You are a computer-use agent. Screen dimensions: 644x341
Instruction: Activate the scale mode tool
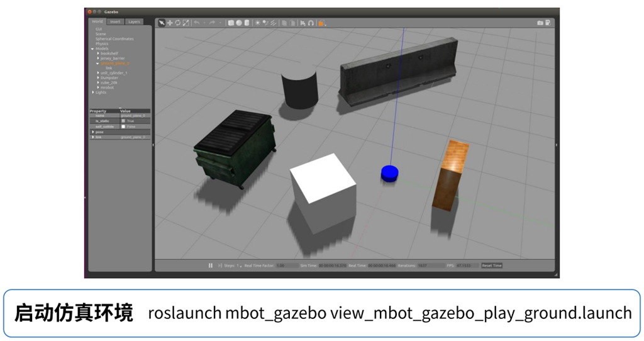tap(186, 23)
